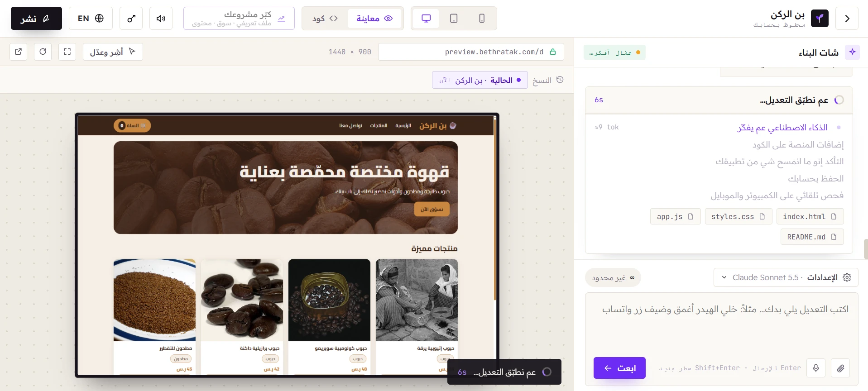Open the app.js file chip

coord(676,216)
